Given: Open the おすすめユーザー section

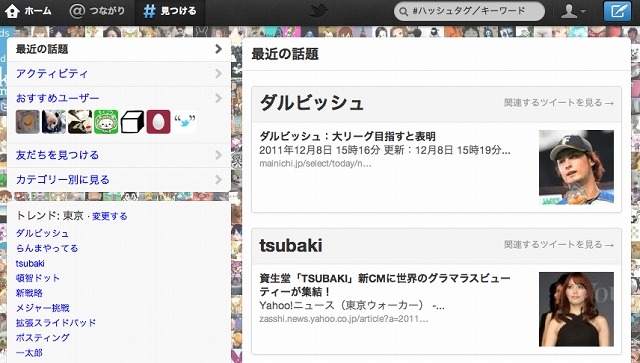Looking at the screenshot, I should [58, 98].
